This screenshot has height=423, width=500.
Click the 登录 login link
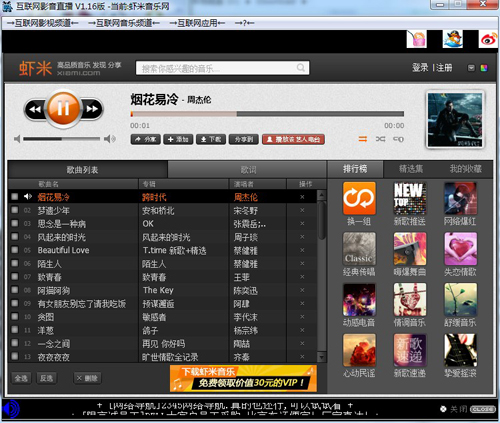(420, 68)
